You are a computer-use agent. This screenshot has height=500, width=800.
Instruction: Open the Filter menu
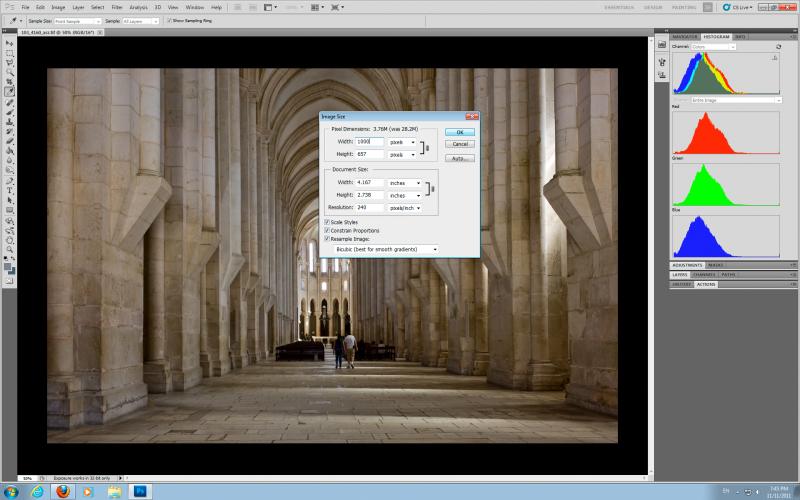click(117, 8)
